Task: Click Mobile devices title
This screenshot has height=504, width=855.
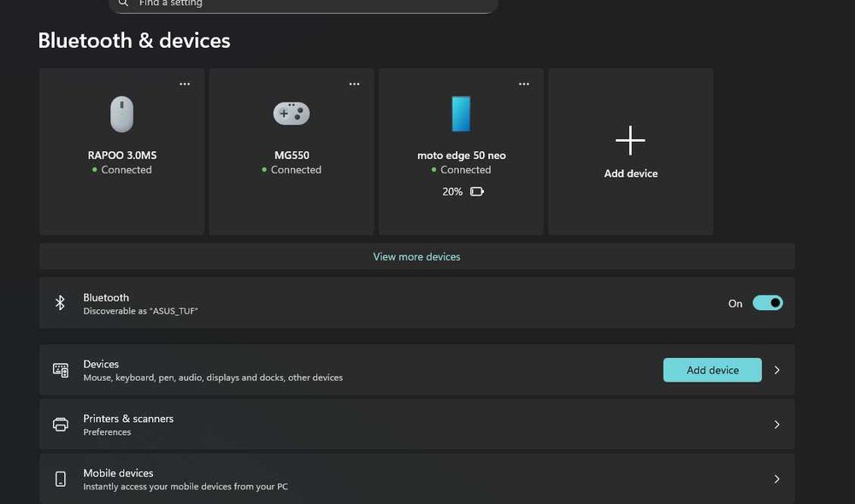Action: coord(118,473)
